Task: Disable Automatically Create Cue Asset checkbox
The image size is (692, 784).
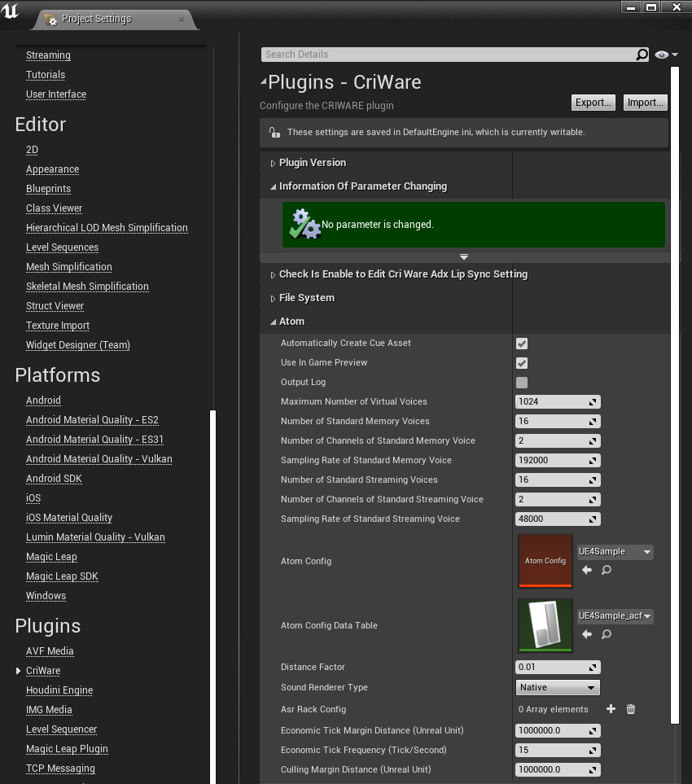Action: point(522,344)
